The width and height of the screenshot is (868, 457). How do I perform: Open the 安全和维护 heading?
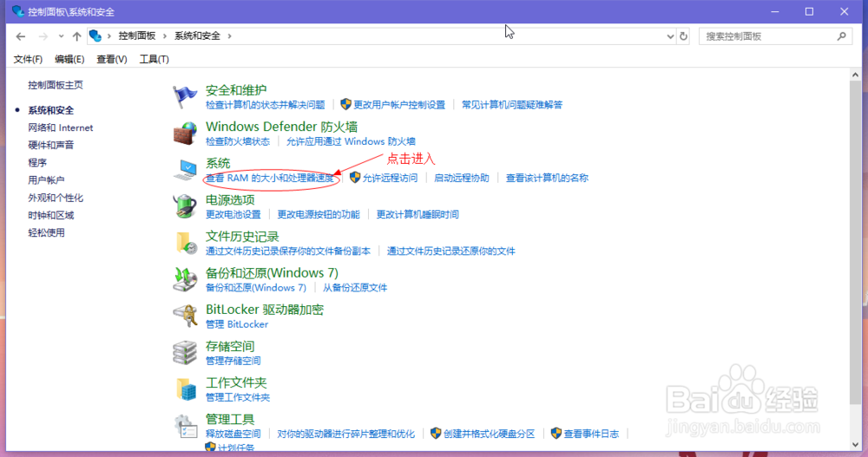[236, 90]
